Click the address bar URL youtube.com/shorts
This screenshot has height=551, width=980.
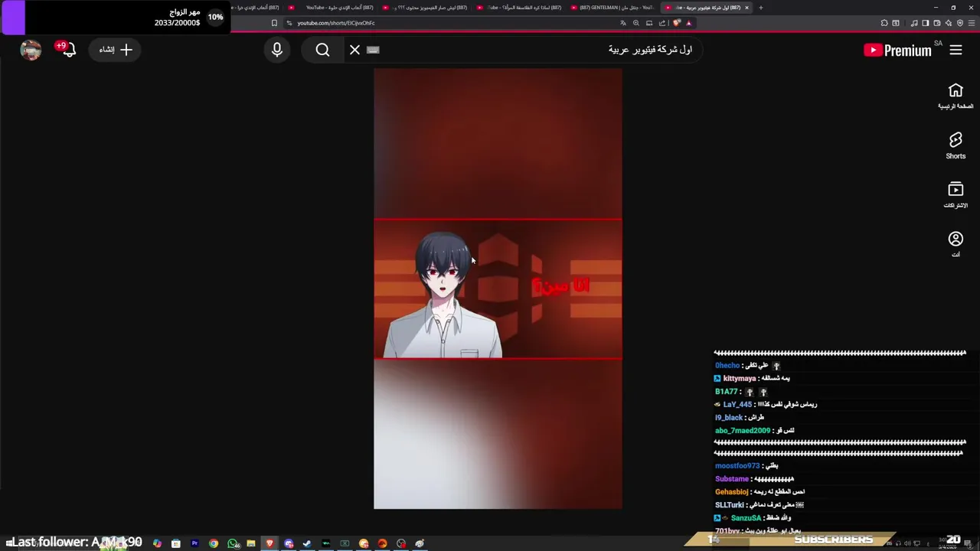click(x=336, y=23)
